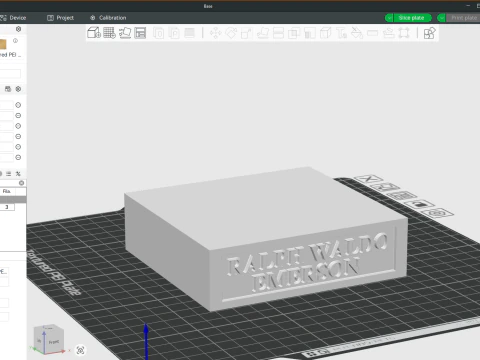Image resolution: width=480 pixels, height=360 pixels.
Task: Open the plate settings side icon
Action: tap(438, 213)
